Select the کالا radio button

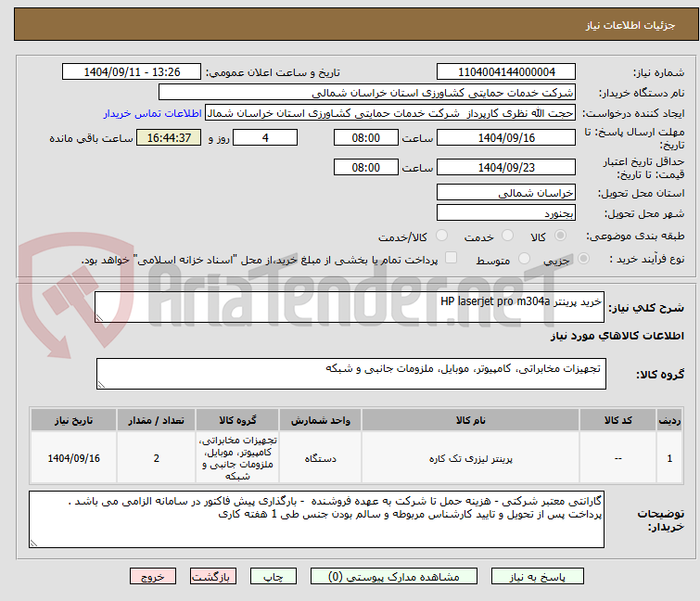(560, 236)
